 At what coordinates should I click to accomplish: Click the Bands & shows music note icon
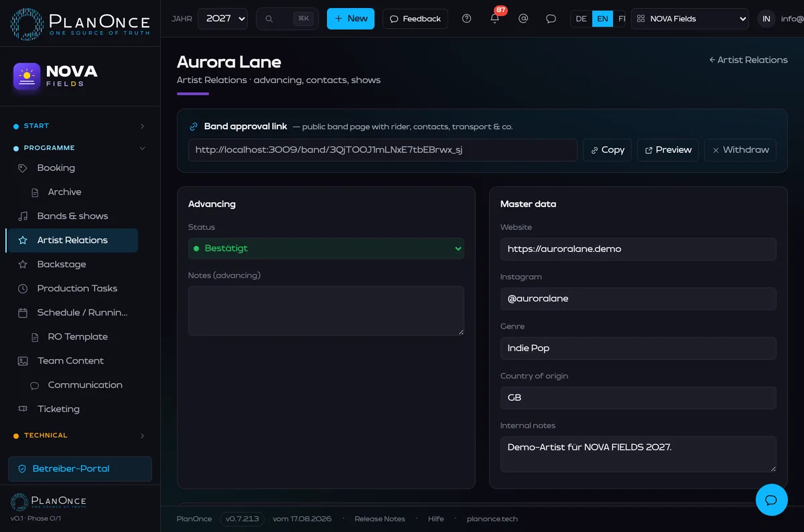[23, 216]
